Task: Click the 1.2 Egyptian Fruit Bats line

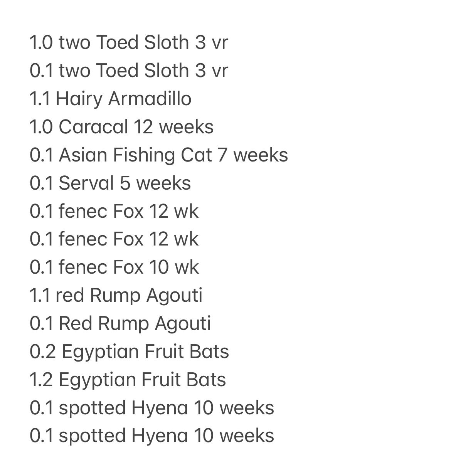Action: 128,380
